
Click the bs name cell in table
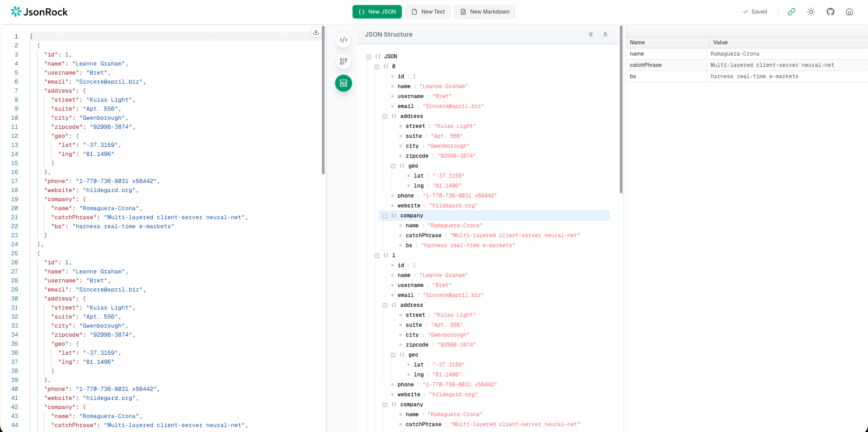[x=666, y=76]
